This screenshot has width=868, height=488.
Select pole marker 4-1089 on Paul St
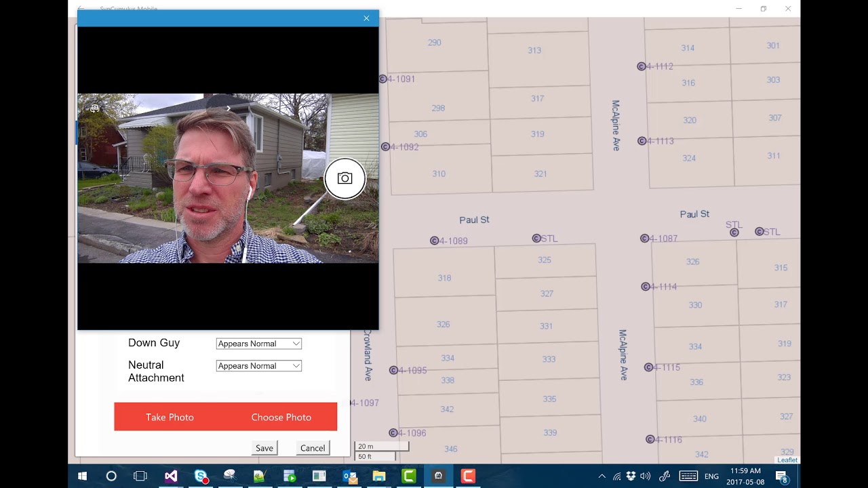coord(435,241)
